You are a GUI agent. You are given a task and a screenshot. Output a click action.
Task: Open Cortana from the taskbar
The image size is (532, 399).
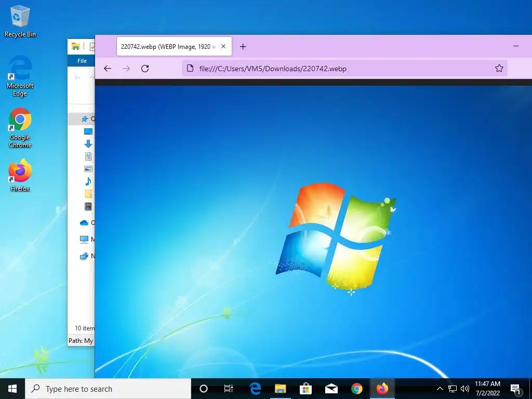(204, 389)
